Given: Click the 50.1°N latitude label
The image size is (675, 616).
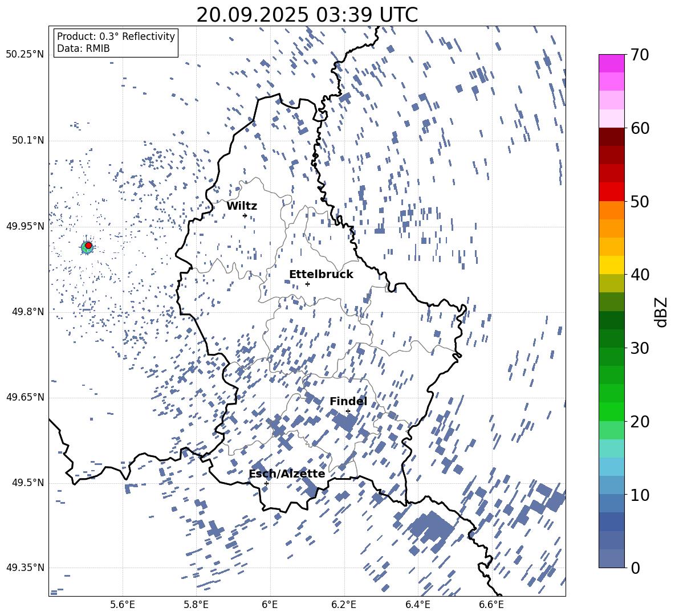Looking at the screenshot, I should [27, 140].
